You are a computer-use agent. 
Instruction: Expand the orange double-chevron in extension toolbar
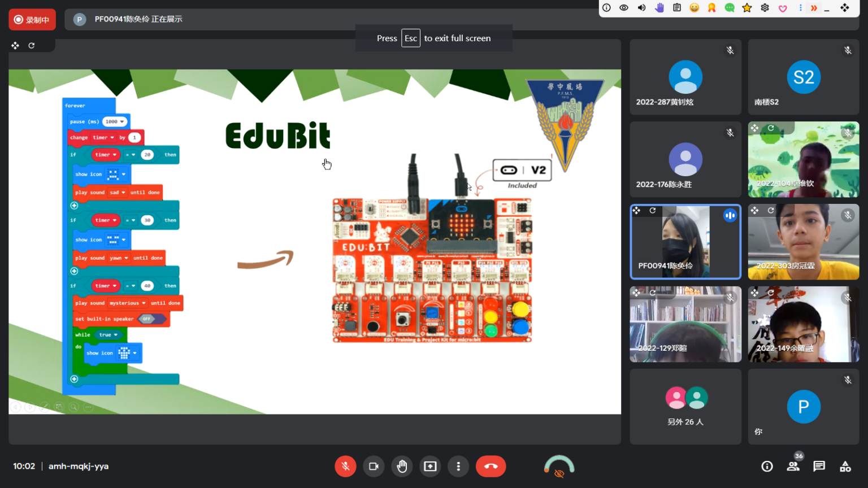(x=814, y=8)
